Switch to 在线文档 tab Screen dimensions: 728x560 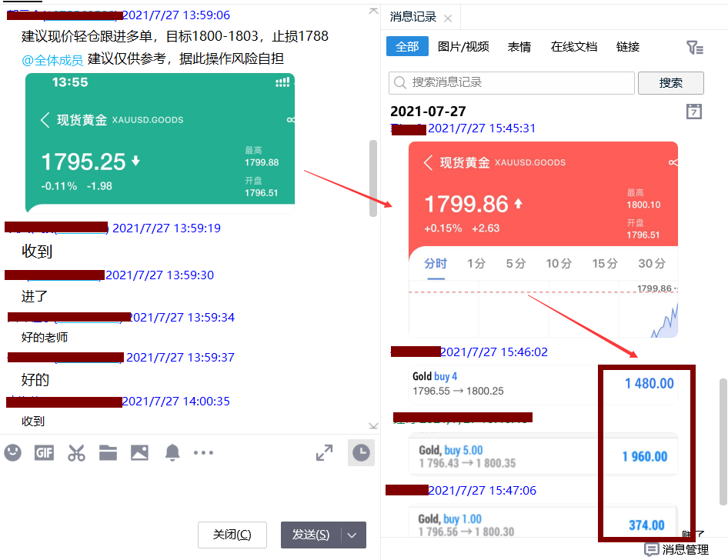point(574,47)
